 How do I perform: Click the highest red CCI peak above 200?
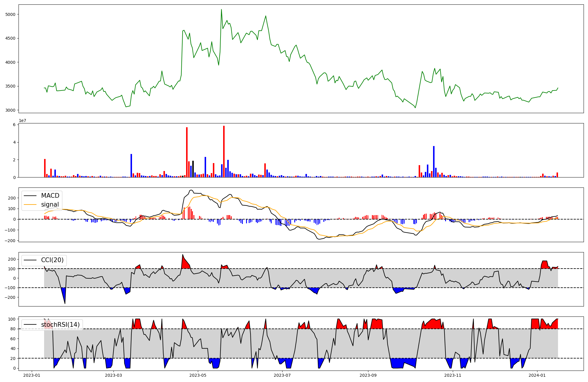[x=183, y=255]
